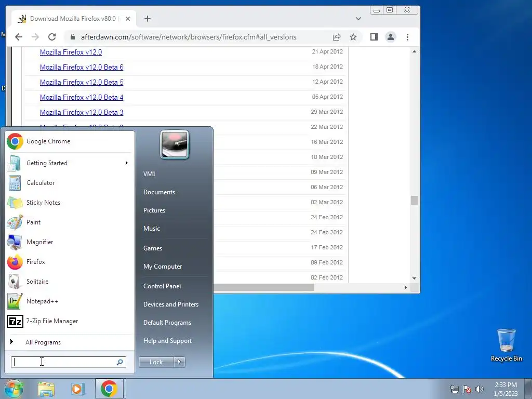Screen dimensions: 532x399
Task: Toggle Chrome side panel
Action: [x=374, y=37]
